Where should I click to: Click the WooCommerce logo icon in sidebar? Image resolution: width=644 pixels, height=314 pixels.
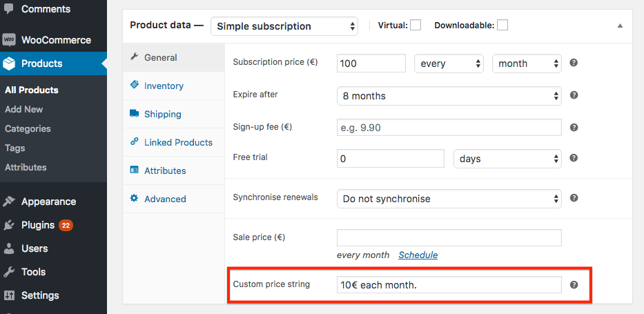(x=8, y=40)
